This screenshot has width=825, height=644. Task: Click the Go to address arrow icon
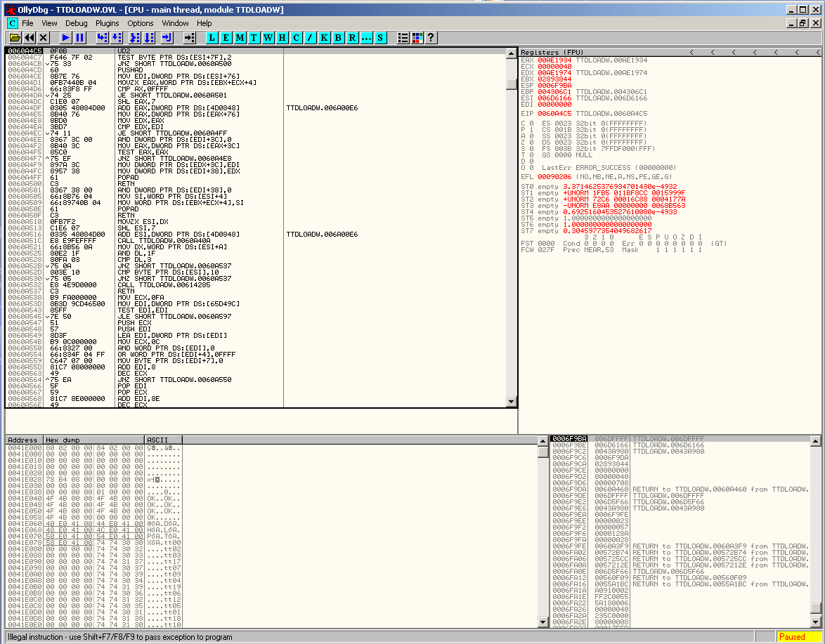coord(190,37)
